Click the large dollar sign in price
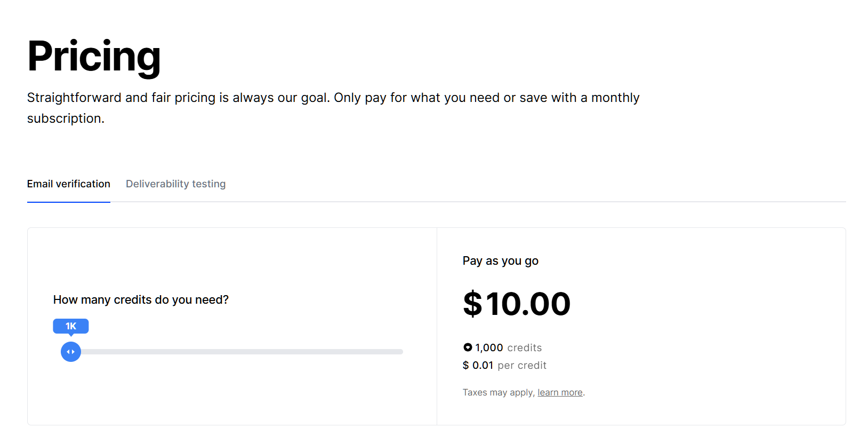The image size is (868, 435). click(x=472, y=304)
